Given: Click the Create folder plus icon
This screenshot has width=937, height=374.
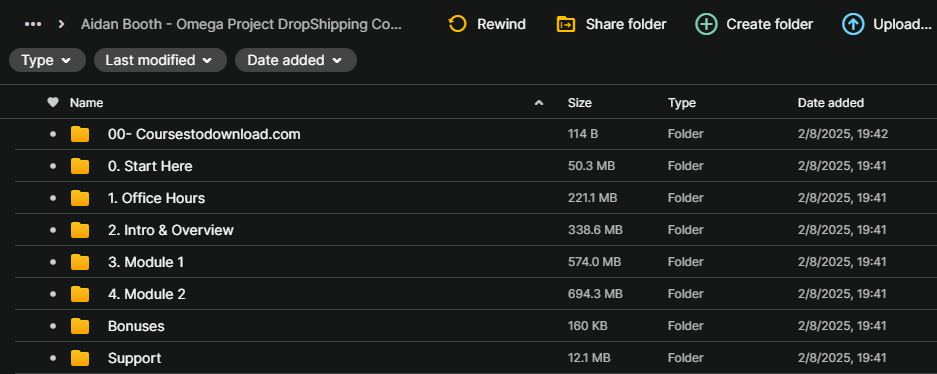Looking at the screenshot, I should [706, 24].
